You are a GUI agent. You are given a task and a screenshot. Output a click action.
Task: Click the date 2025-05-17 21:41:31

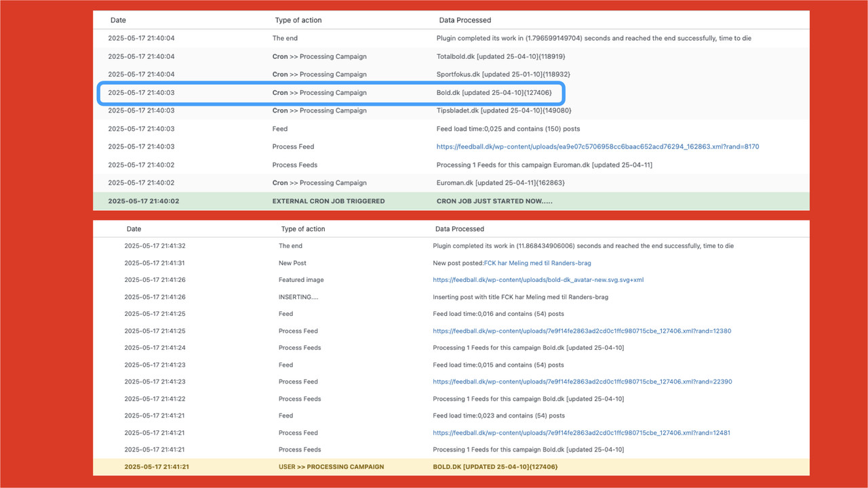click(x=155, y=263)
